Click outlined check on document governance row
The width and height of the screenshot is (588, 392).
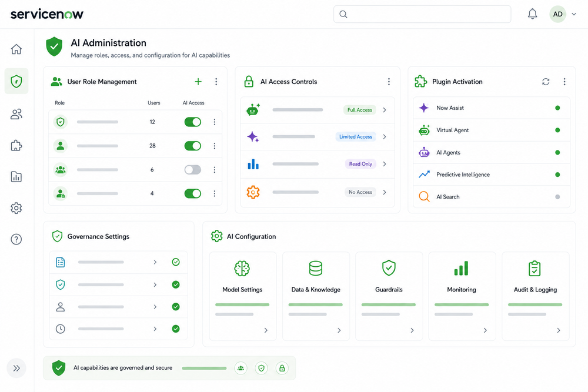(175, 262)
